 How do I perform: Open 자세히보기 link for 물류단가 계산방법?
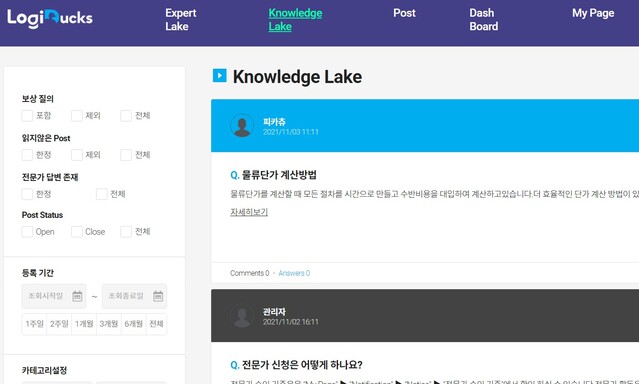(249, 212)
